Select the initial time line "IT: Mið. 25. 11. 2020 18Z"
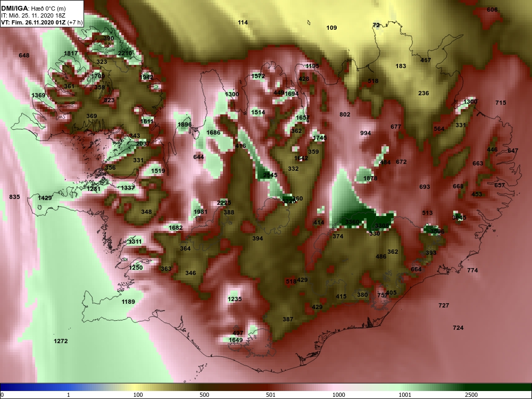This screenshot has height=399, width=532. tap(32, 15)
